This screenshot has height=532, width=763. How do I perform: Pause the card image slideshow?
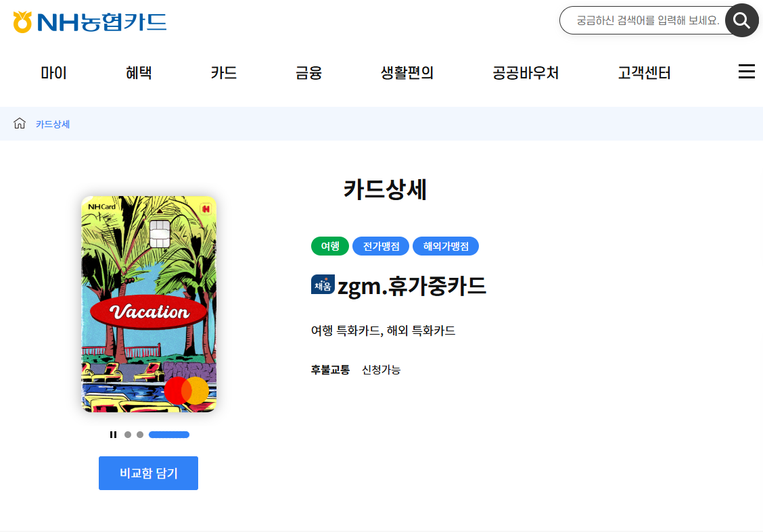[113, 435]
